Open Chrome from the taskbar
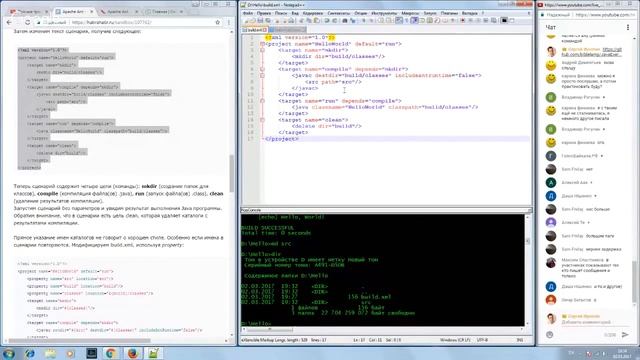 coord(111,353)
